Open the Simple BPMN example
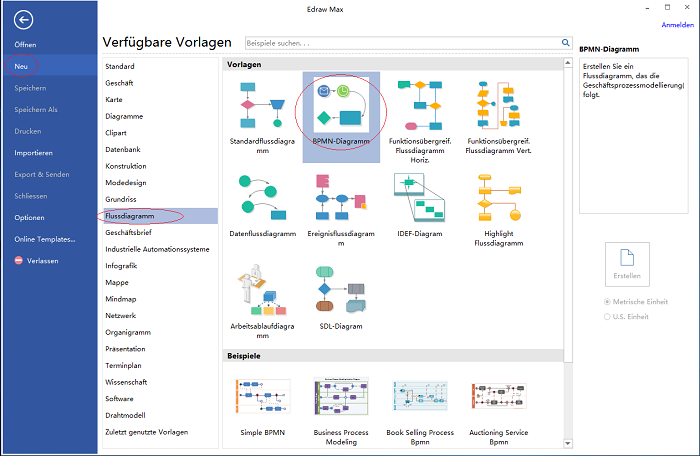Image resolution: width=700 pixels, height=456 pixels. click(262, 396)
